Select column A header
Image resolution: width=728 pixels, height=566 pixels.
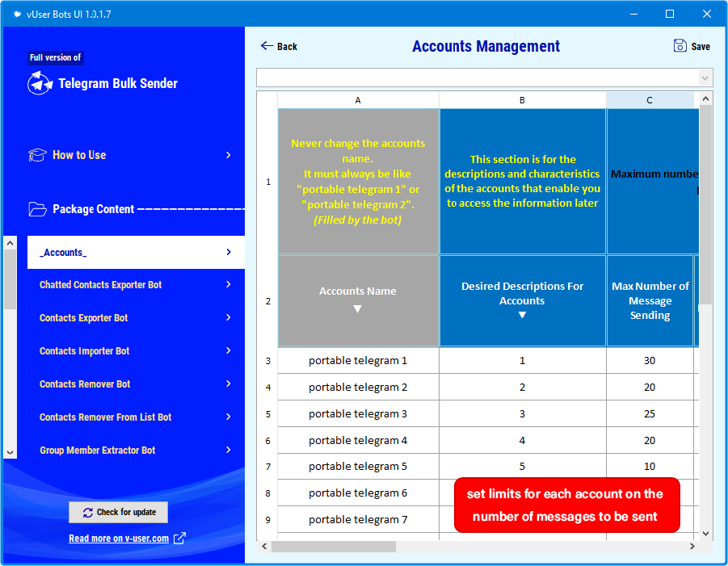[358, 100]
